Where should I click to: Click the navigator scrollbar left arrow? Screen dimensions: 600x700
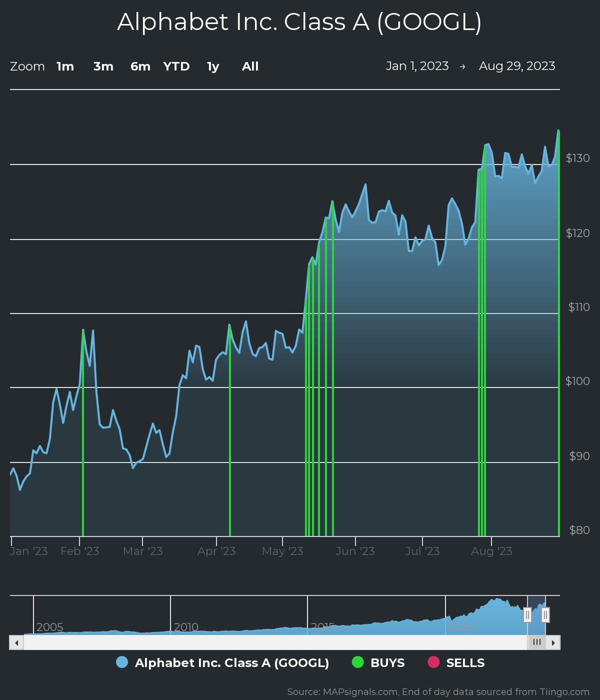point(16,642)
